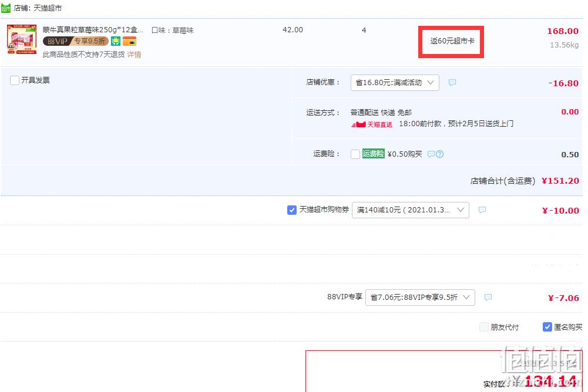Click the store total ¥151.20
The width and height of the screenshot is (588, 392).
(x=560, y=181)
